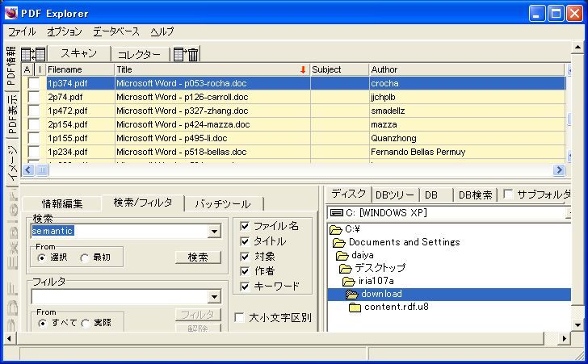588x364 pixels.
Task: Select the ディスク tab
Action: point(348,194)
